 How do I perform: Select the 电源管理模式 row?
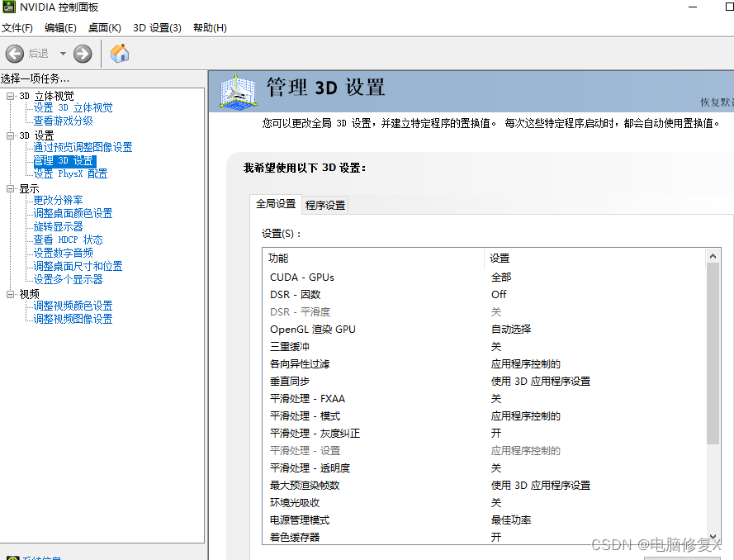485,520
